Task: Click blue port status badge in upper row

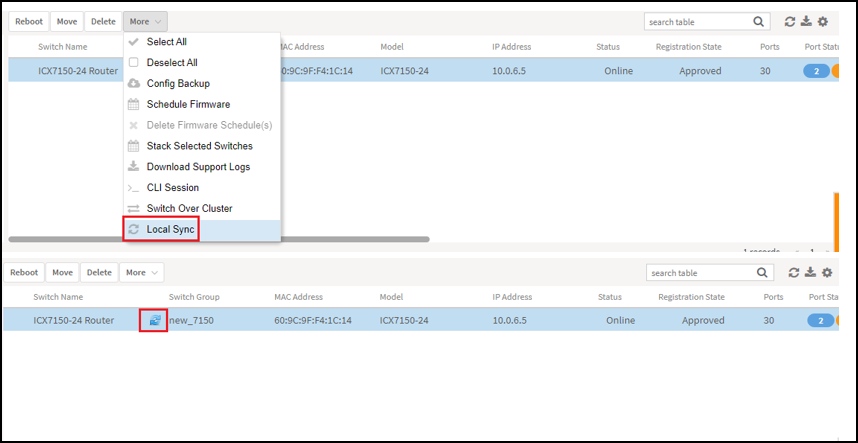Action: tap(816, 71)
